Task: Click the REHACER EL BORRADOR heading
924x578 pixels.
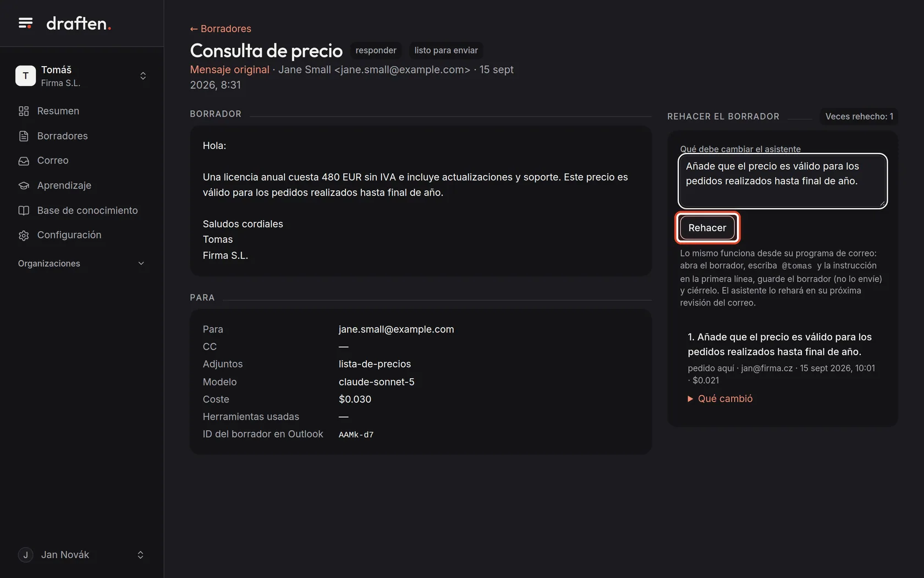Action: [x=723, y=117]
